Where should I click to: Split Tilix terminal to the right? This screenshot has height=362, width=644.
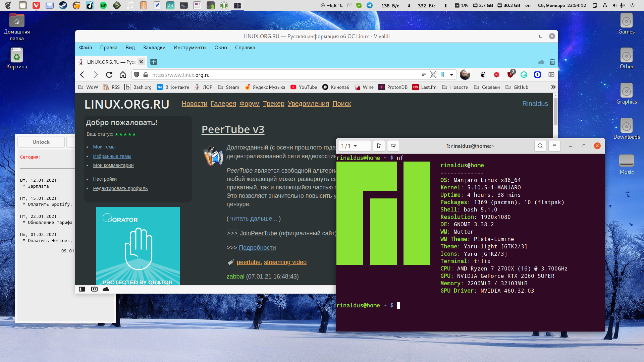[379, 146]
